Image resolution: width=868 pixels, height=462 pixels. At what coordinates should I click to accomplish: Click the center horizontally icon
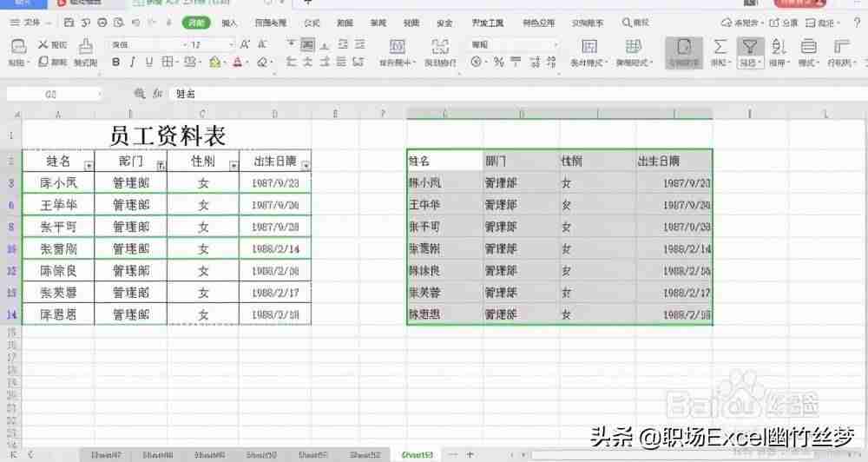[308, 62]
